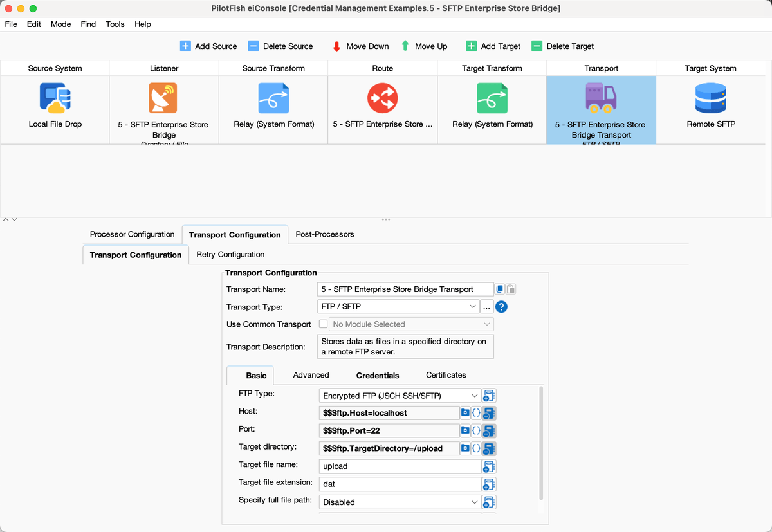Image resolution: width=772 pixels, height=532 pixels.
Task: Click property icon beside Target file extension
Action: [x=489, y=484]
